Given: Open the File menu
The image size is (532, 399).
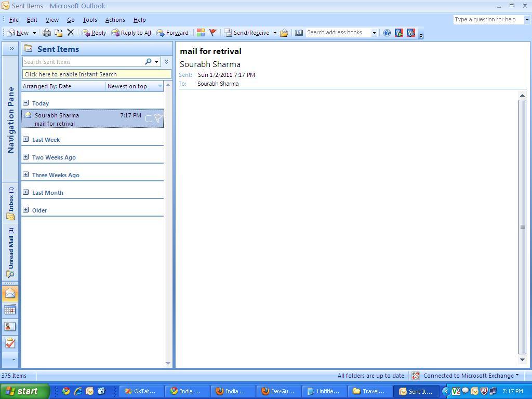Looking at the screenshot, I should tap(14, 20).
